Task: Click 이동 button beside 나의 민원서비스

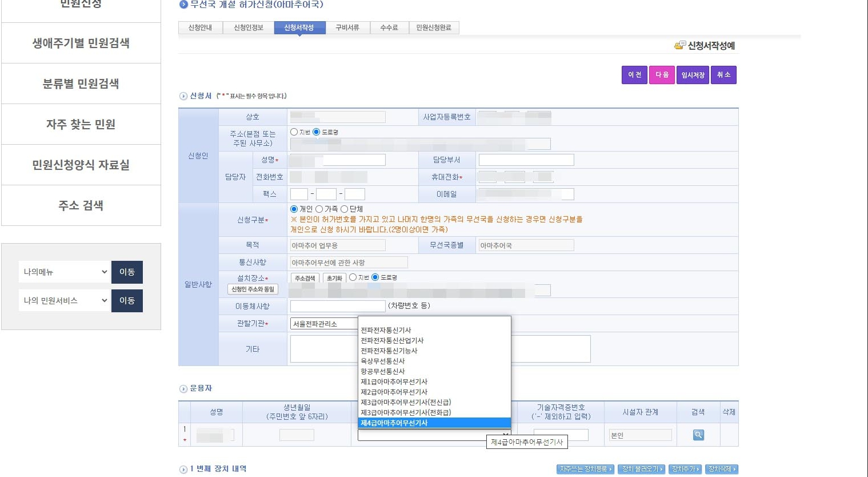Action: [127, 300]
